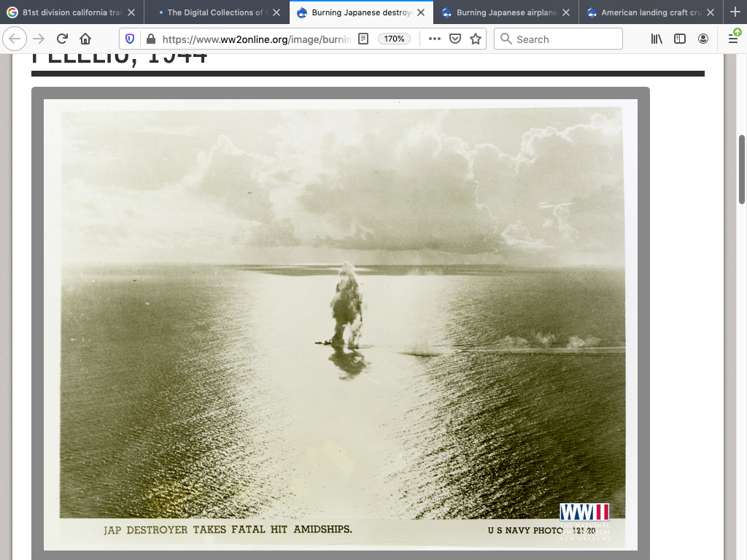Save page to Pocket
The width and height of the screenshot is (747, 560).
pyautogui.click(x=455, y=39)
